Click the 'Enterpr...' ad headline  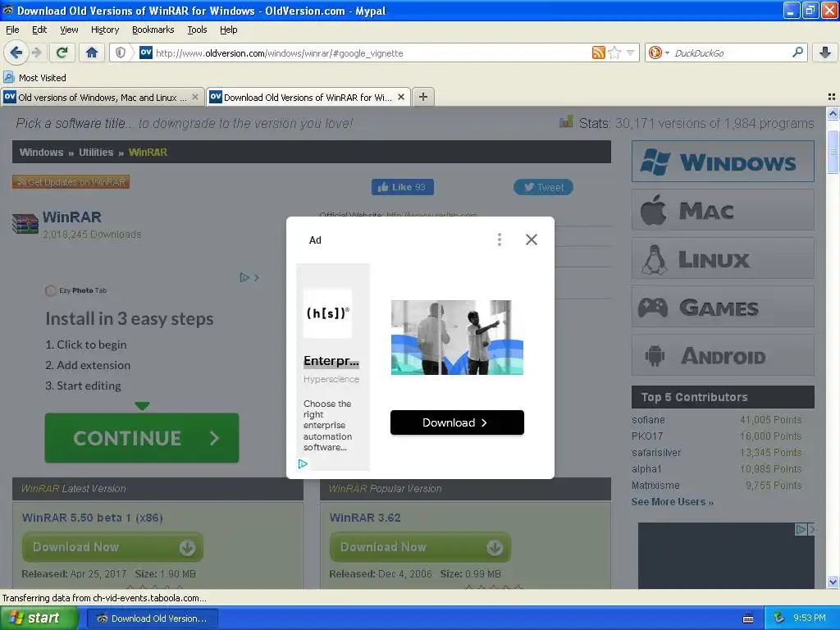[x=331, y=361]
